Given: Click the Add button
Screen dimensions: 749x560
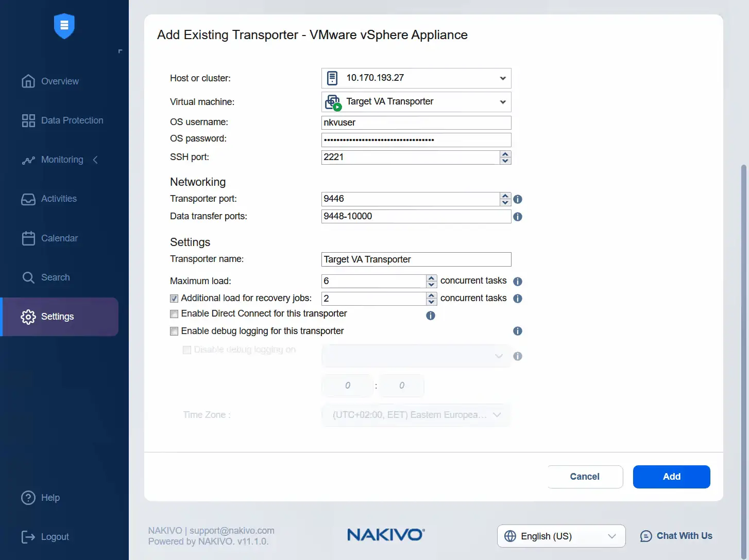Looking at the screenshot, I should 671,477.
